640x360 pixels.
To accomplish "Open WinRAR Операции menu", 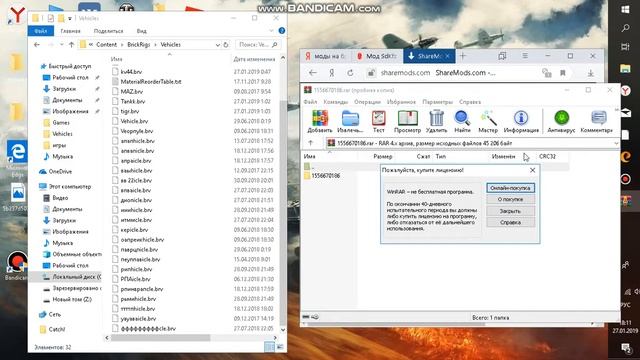I will click(x=367, y=102).
